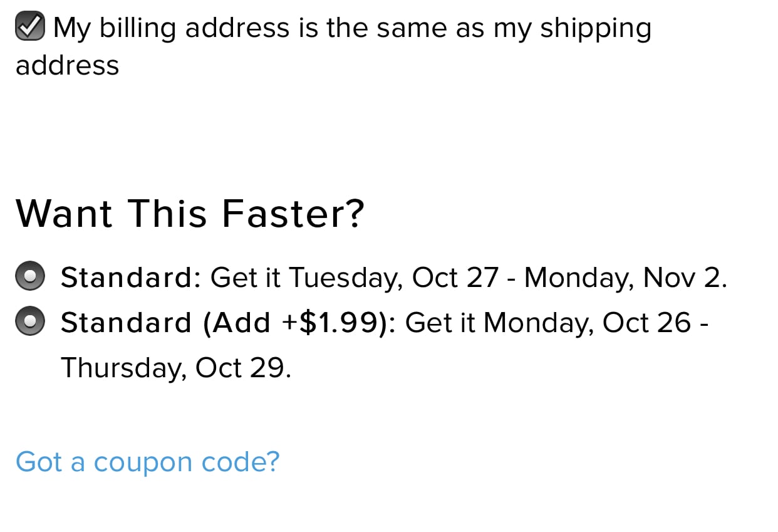This screenshot has width=778, height=532.
Task: Click the bold "Standard (Add +$1.99):" label
Action: pos(228,323)
